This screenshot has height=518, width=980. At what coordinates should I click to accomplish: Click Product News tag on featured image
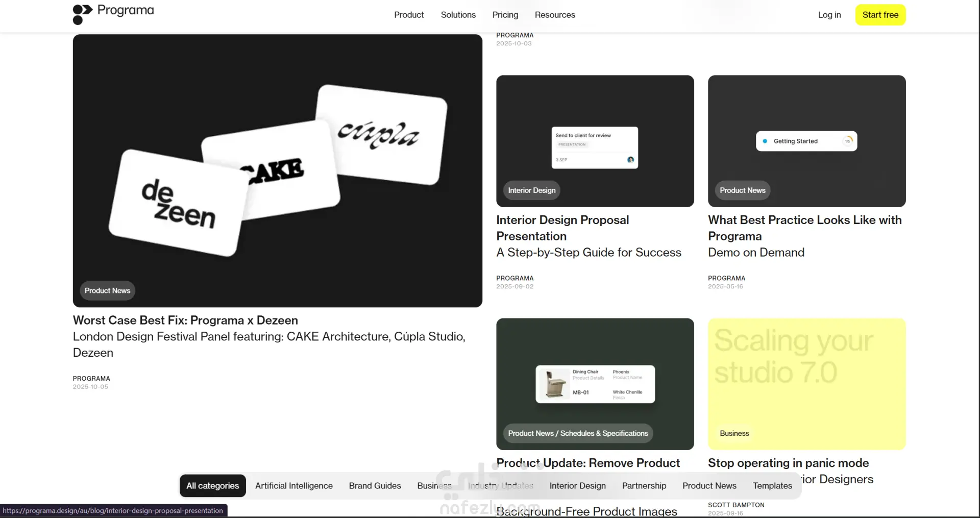tap(108, 291)
